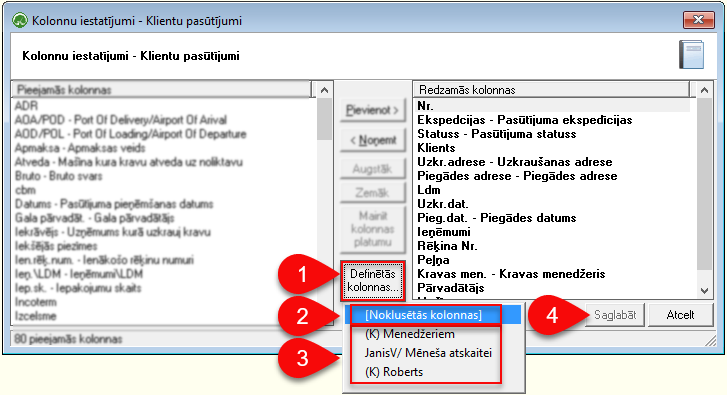Click scroll down arrow of Redzamās kolonnas list
Image resolution: width=727 pixels, height=395 pixels.
pyautogui.click(x=705, y=291)
